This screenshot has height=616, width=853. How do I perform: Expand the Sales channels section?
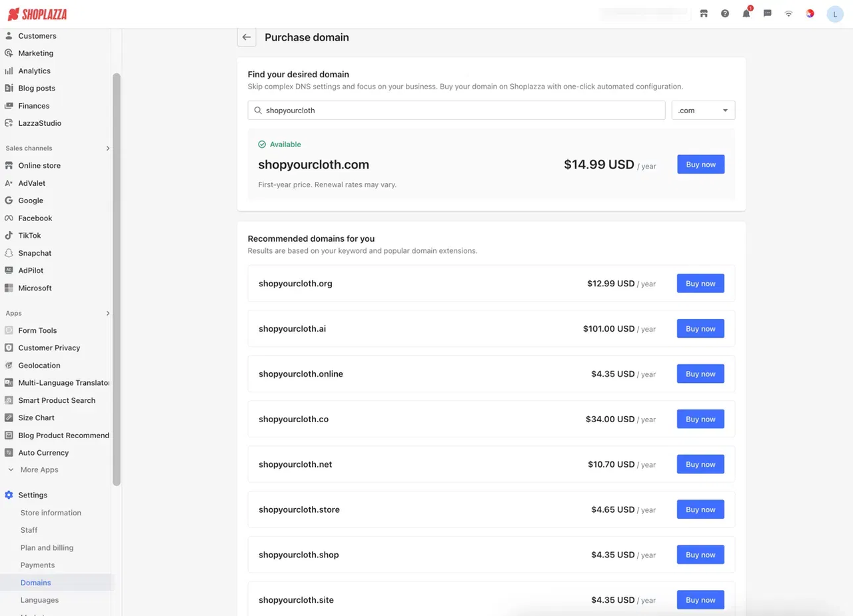[x=107, y=149]
